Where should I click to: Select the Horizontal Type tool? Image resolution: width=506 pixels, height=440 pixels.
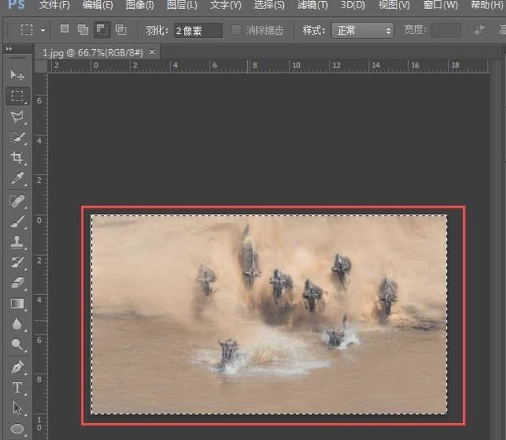click(x=17, y=388)
